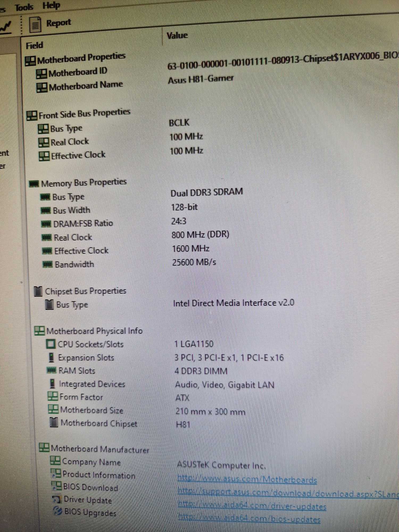The width and height of the screenshot is (399, 532).
Task: Select the 'ATX' form factor value
Action: 182,398
